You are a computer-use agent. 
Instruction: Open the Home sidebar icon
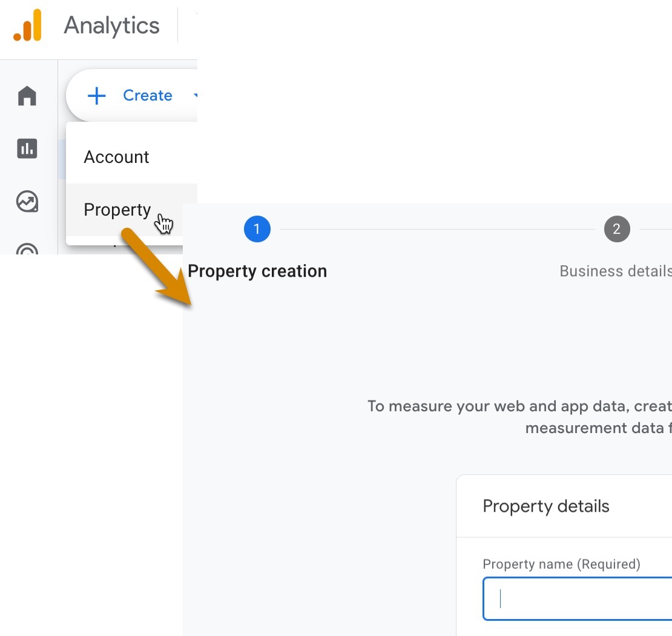click(x=27, y=95)
